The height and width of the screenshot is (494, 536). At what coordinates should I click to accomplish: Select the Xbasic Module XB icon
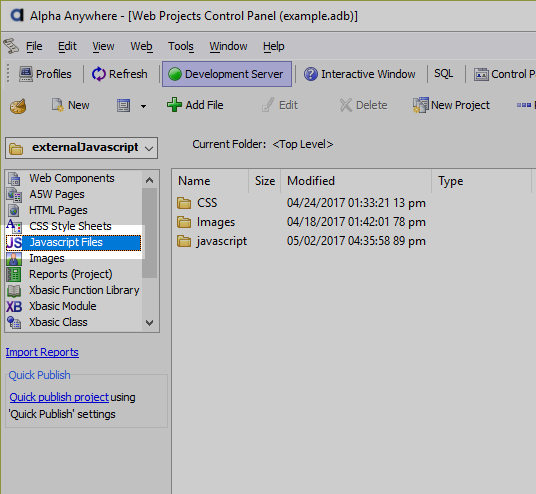point(14,306)
